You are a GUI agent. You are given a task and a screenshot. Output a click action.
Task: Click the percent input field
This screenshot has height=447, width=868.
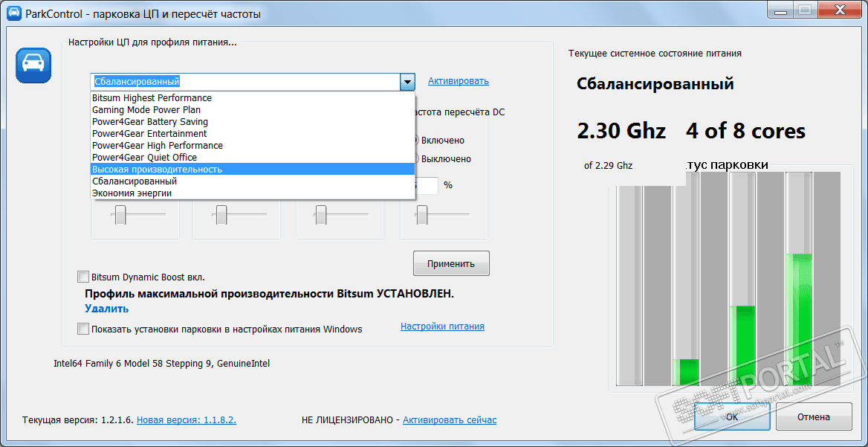pos(427,185)
